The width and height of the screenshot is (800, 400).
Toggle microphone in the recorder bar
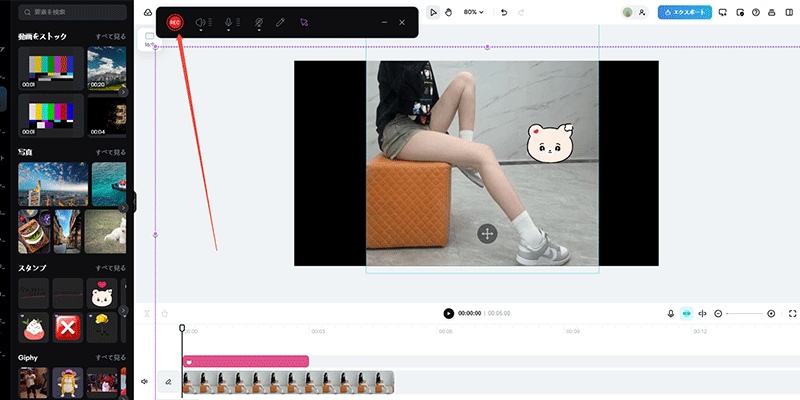click(229, 22)
